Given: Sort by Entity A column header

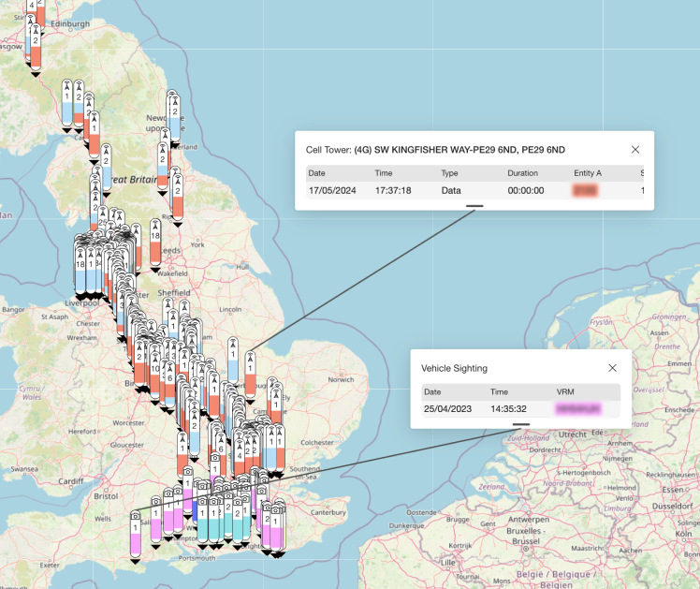Looking at the screenshot, I should pyautogui.click(x=588, y=173).
